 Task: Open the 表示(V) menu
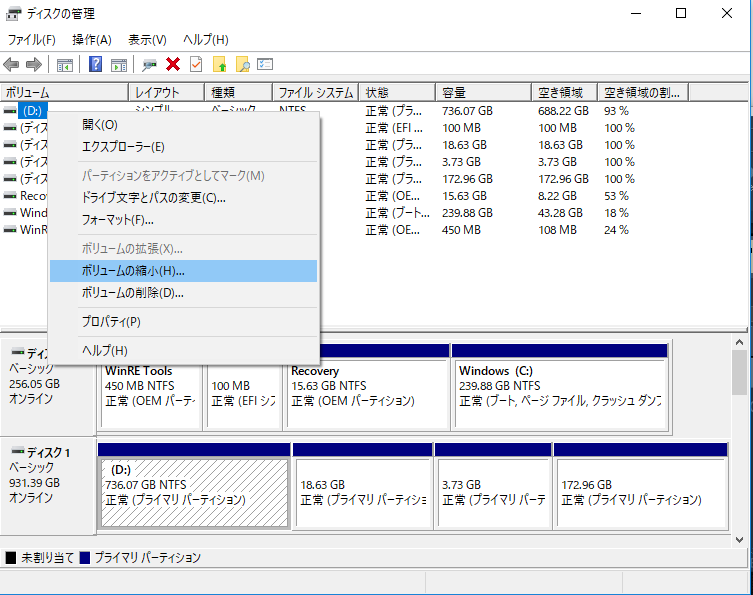coord(147,39)
